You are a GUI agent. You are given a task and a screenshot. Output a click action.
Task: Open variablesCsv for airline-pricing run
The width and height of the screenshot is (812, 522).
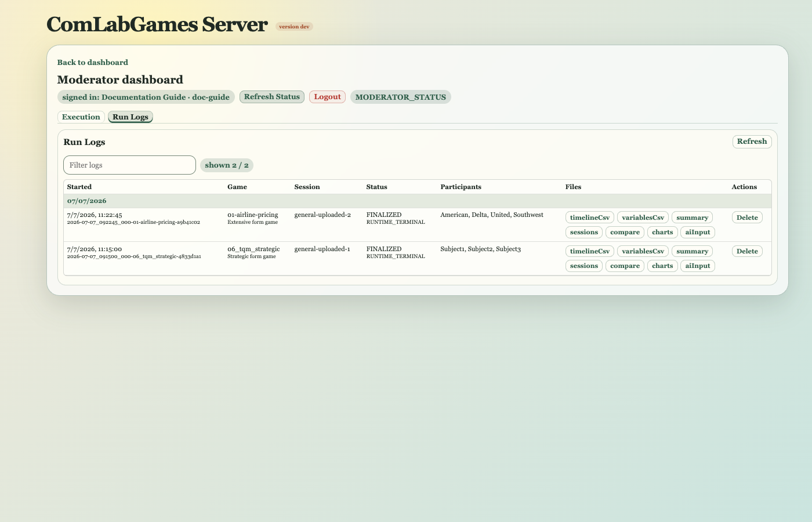click(643, 217)
